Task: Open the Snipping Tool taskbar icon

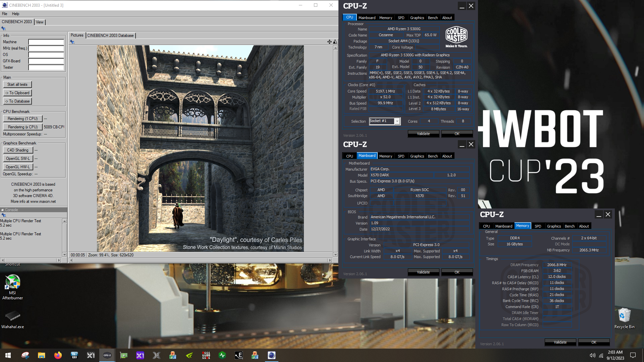Action: click(25, 355)
